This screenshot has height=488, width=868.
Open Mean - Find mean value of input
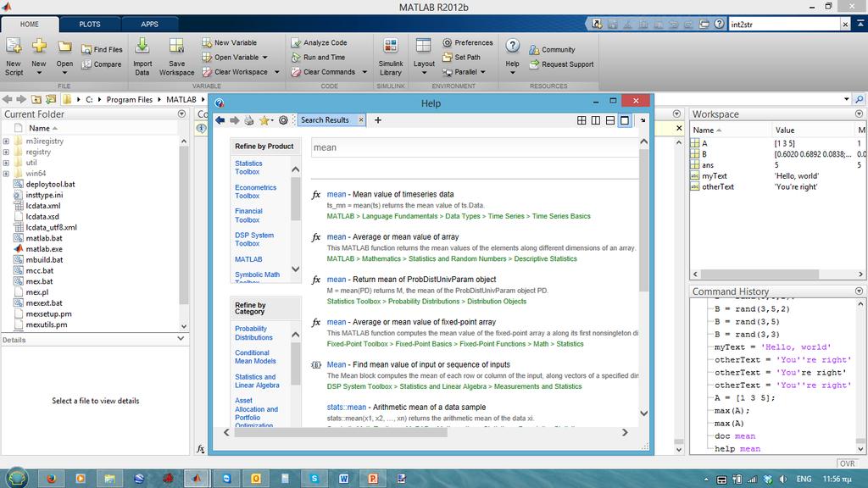418,364
